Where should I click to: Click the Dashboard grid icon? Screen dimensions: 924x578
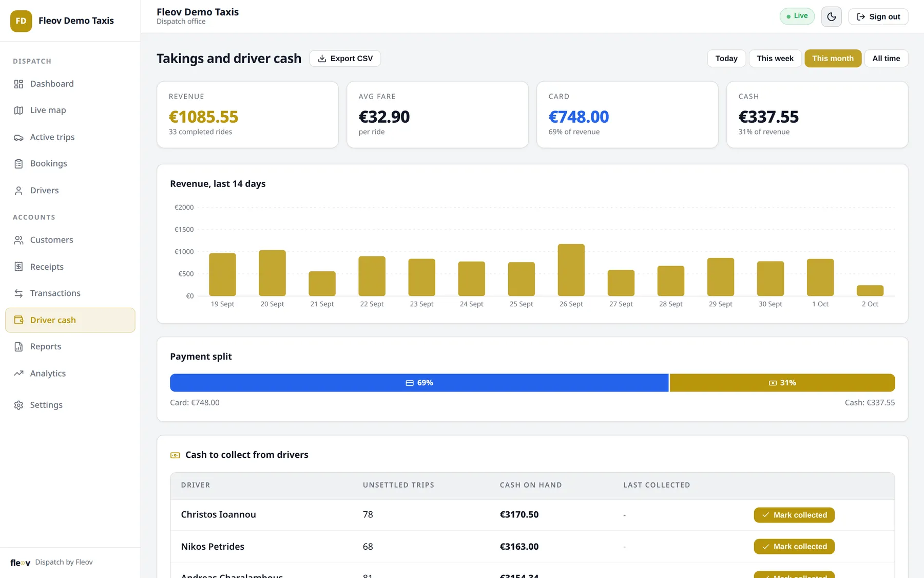coord(18,84)
